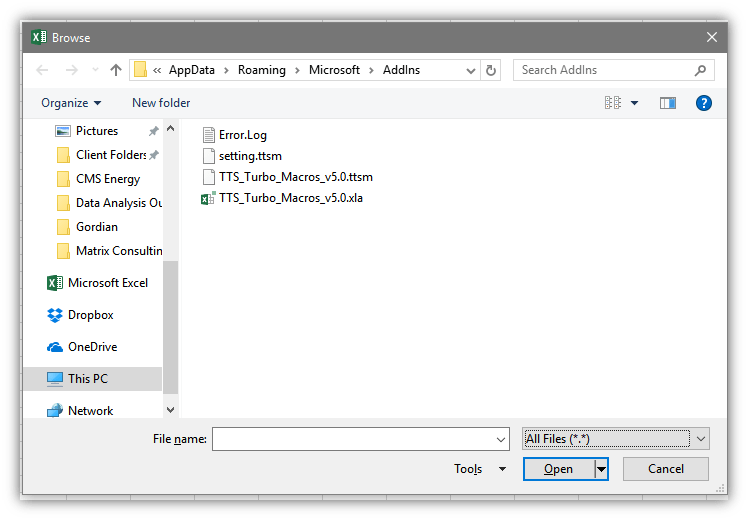Open the Change your view dropdown
Viewport: 748px width, 520px height.
(635, 103)
